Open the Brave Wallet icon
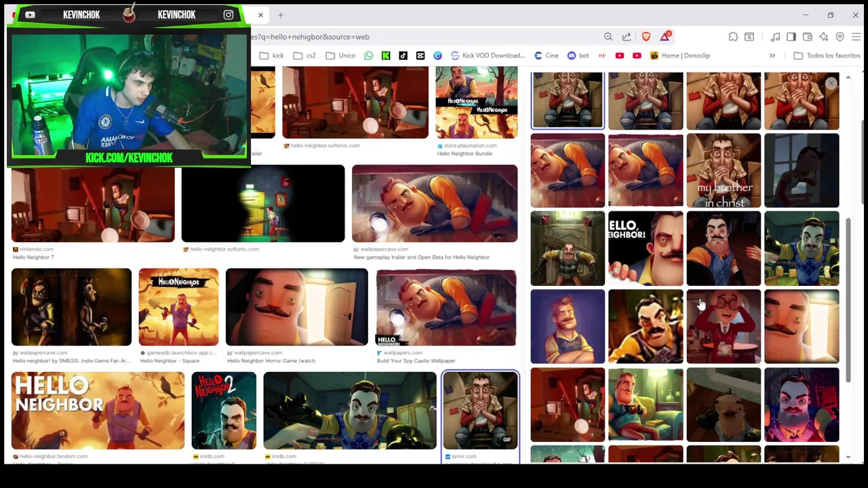 click(807, 37)
